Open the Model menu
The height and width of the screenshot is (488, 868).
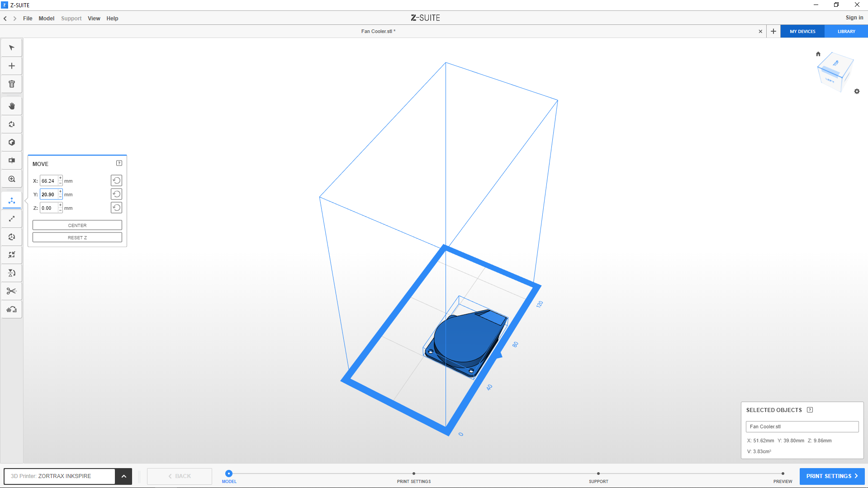click(x=46, y=19)
